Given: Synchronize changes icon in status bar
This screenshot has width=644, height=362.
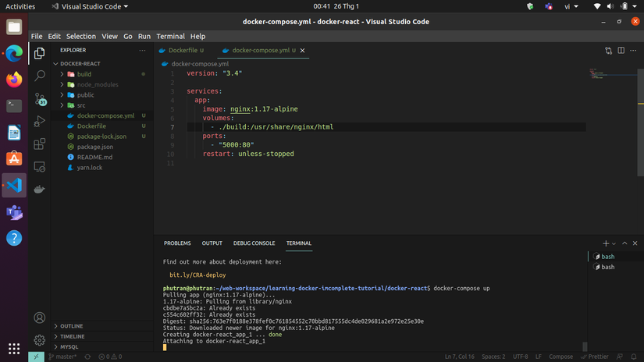Looking at the screenshot, I should point(87,357).
